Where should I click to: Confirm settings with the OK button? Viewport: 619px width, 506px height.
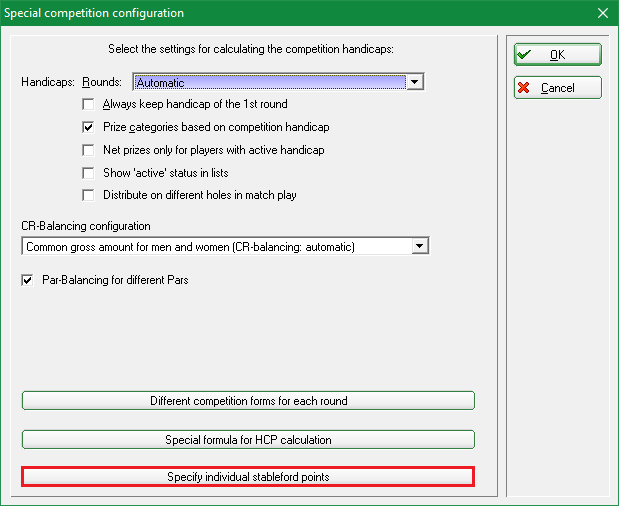tap(557, 55)
